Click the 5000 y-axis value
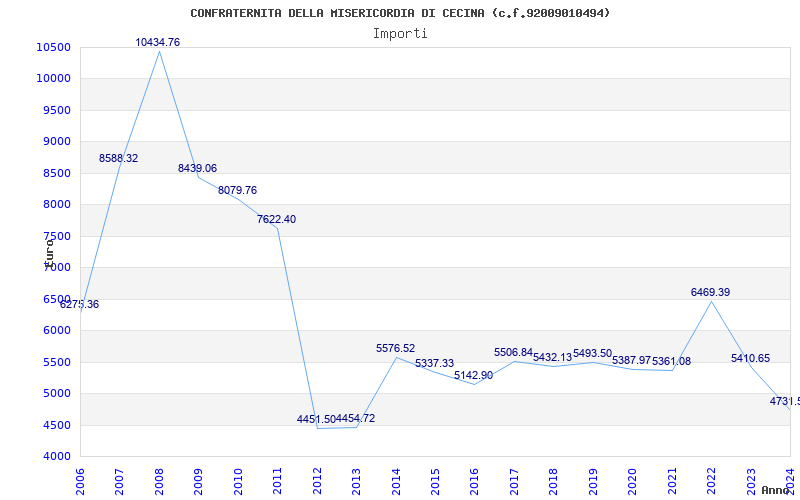Image resolution: width=800 pixels, height=500 pixels. pos(56,393)
